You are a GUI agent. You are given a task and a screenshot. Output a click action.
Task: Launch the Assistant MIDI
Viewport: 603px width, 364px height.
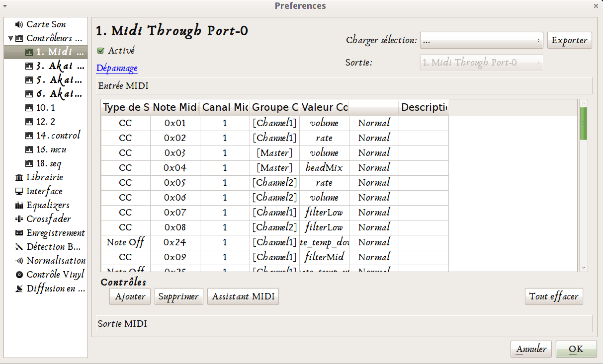243,296
